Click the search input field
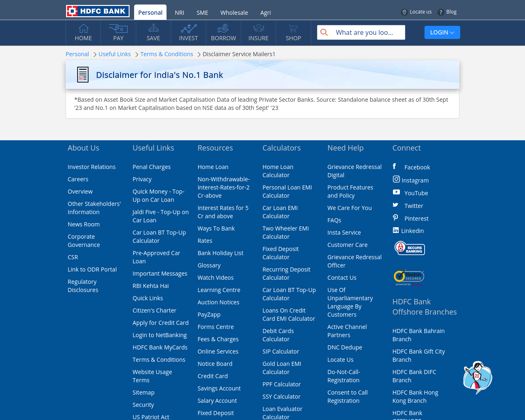525x420 pixels. point(361,32)
